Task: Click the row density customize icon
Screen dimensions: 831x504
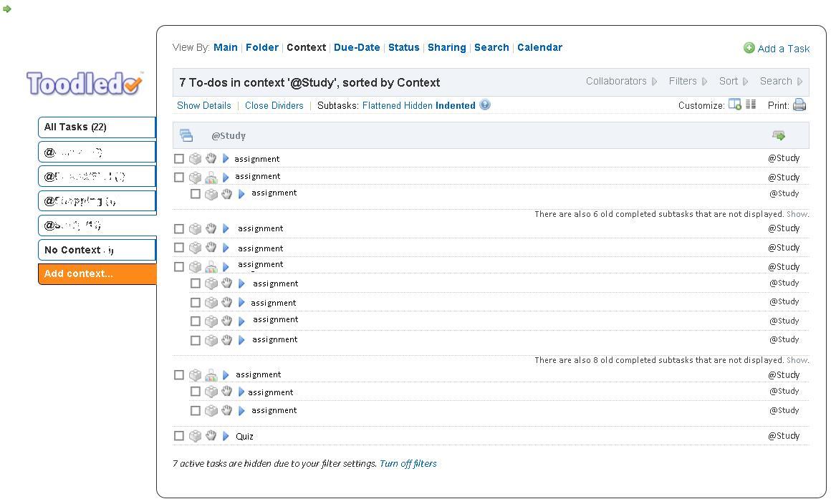Action: coord(751,105)
